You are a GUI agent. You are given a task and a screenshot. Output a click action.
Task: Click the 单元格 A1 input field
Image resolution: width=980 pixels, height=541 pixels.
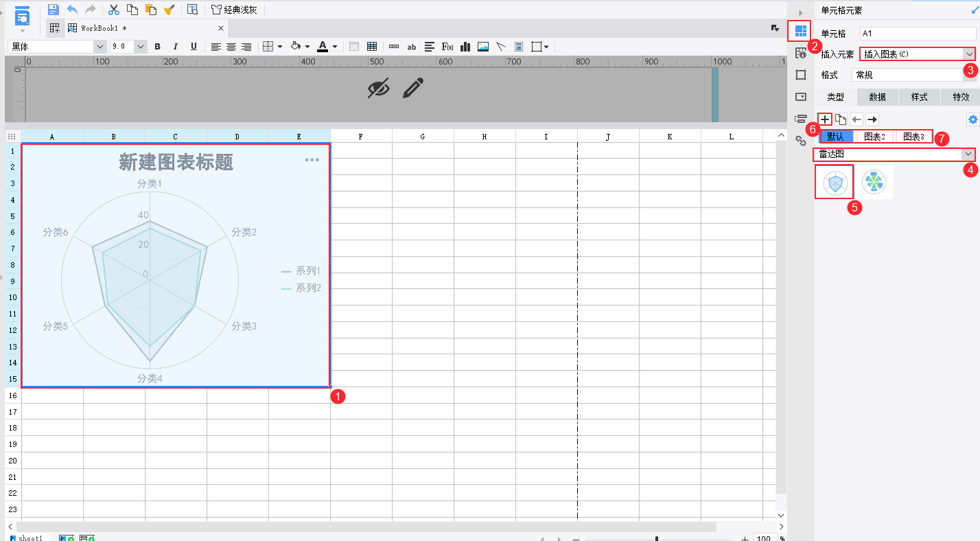pos(918,33)
